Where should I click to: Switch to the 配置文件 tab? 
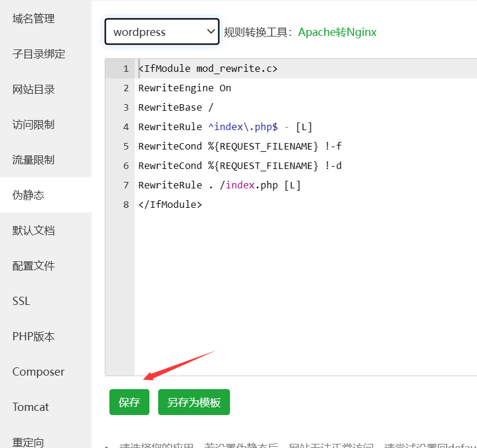click(34, 266)
